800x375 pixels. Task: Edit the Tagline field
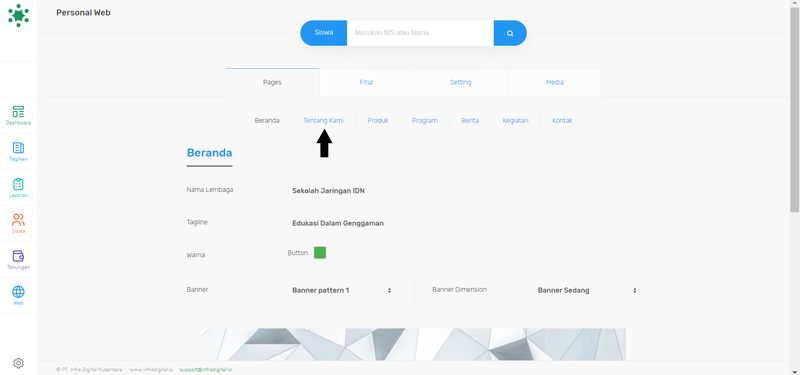(464, 223)
